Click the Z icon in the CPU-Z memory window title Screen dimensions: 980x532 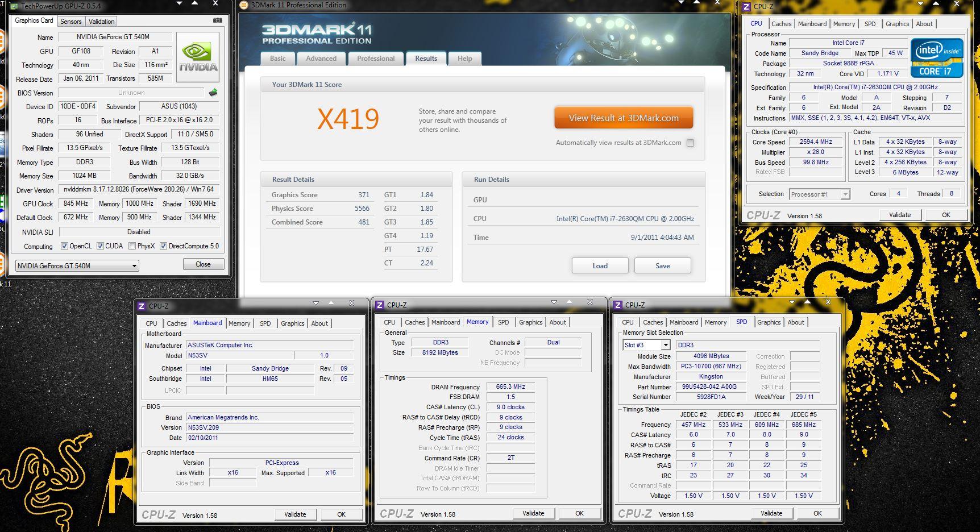pyautogui.click(x=380, y=305)
